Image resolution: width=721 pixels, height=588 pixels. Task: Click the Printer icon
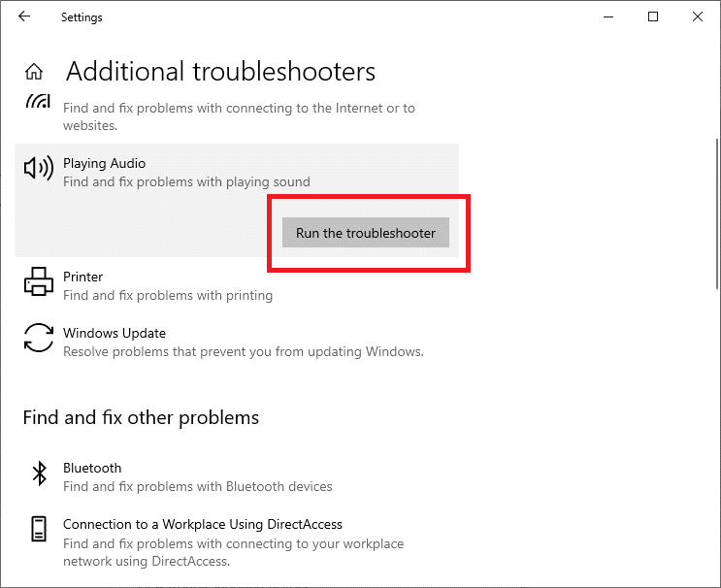pos(38,282)
